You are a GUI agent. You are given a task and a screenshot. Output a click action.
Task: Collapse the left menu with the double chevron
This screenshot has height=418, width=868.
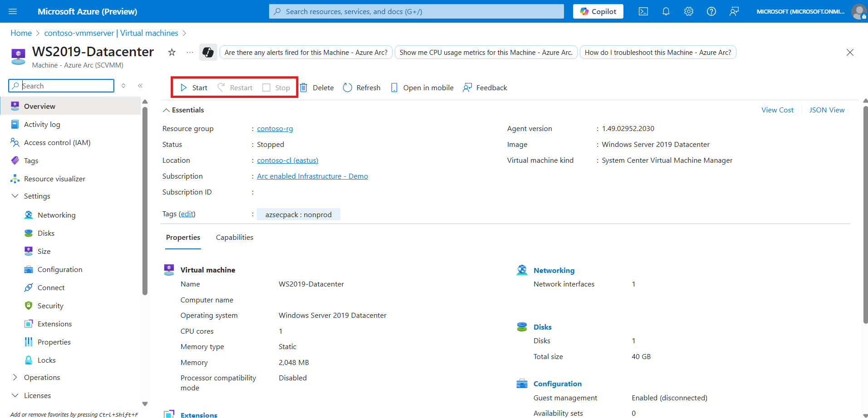pos(140,86)
